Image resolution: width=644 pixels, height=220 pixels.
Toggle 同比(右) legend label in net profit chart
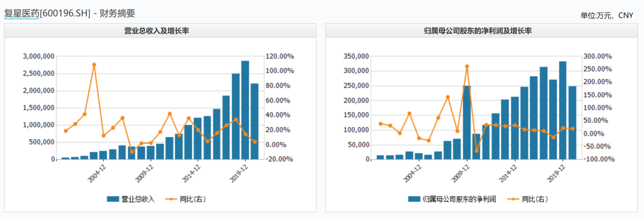pyautogui.click(x=535, y=199)
